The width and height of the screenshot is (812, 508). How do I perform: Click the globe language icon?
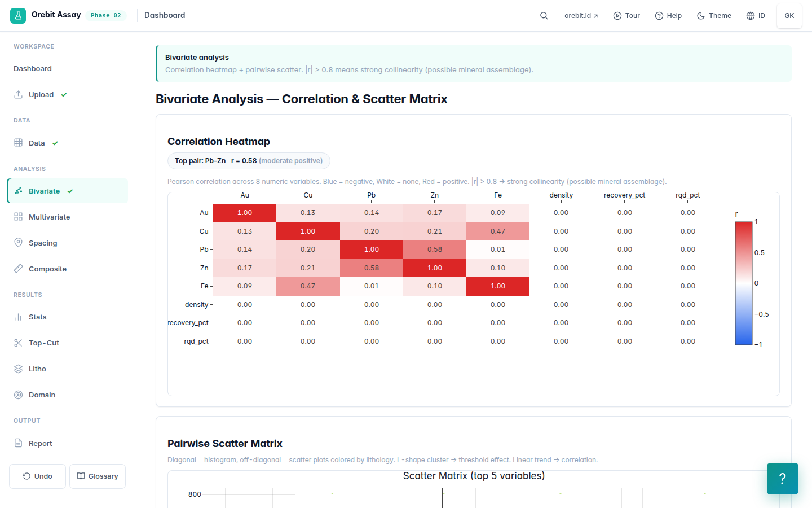[751, 16]
